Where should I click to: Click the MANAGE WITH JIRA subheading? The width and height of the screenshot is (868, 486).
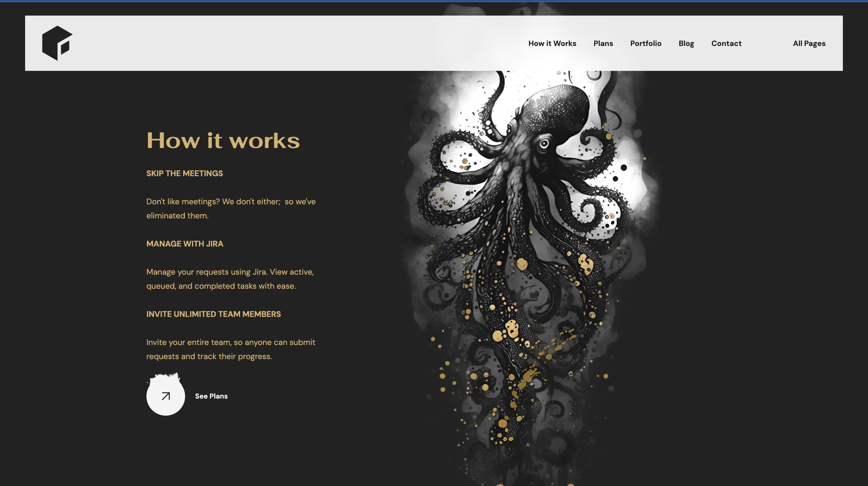(184, 244)
